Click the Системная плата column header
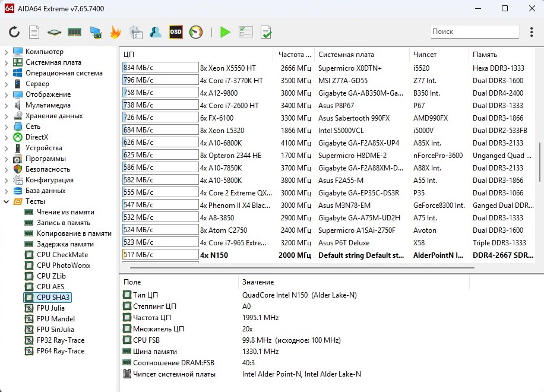The image size is (544, 392). [x=346, y=55]
